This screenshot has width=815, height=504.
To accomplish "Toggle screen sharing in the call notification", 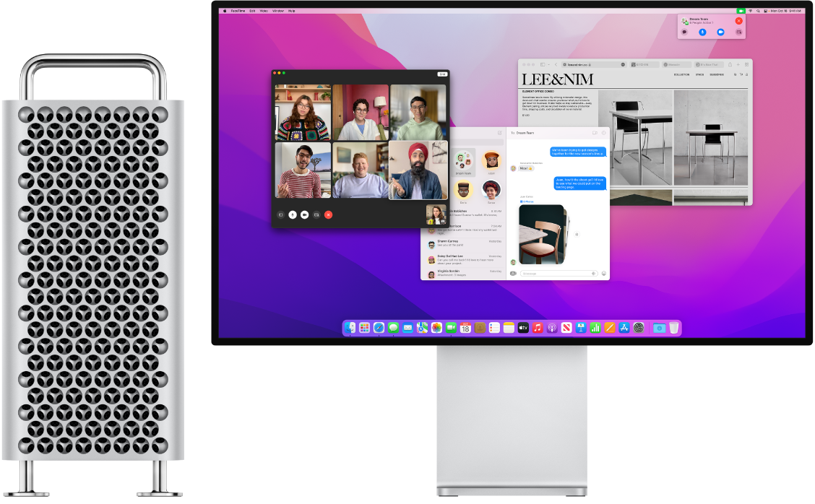I will click(739, 32).
